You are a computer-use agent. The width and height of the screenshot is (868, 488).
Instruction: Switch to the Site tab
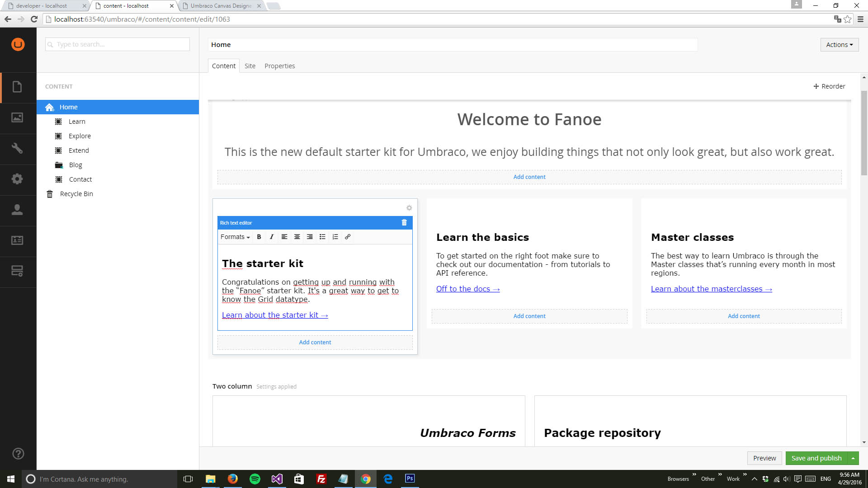point(250,66)
